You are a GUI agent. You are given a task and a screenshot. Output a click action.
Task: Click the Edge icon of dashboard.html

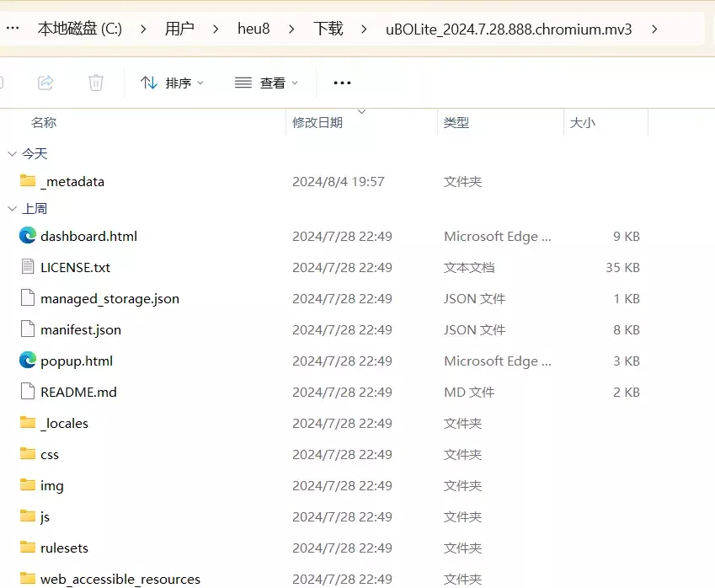pyautogui.click(x=28, y=236)
